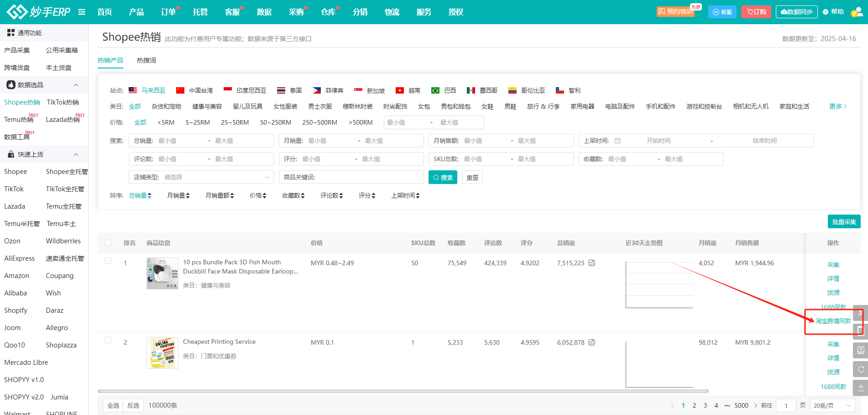Go to page 5000
Screen dimensions: 868x415
tap(742, 405)
